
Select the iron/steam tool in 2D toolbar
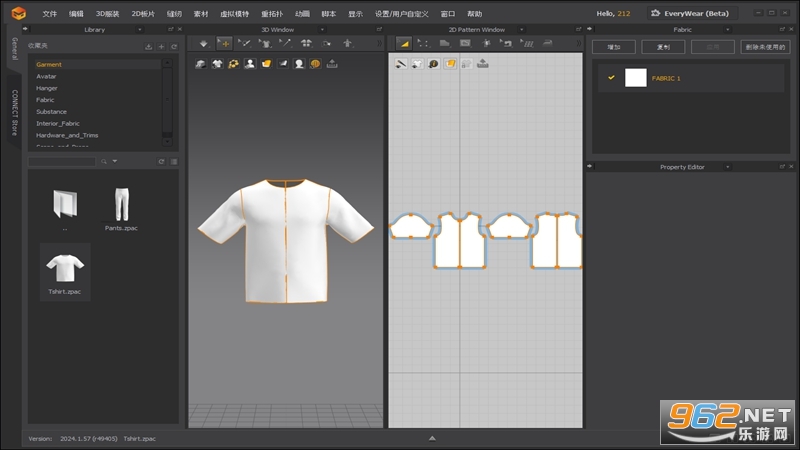point(547,43)
